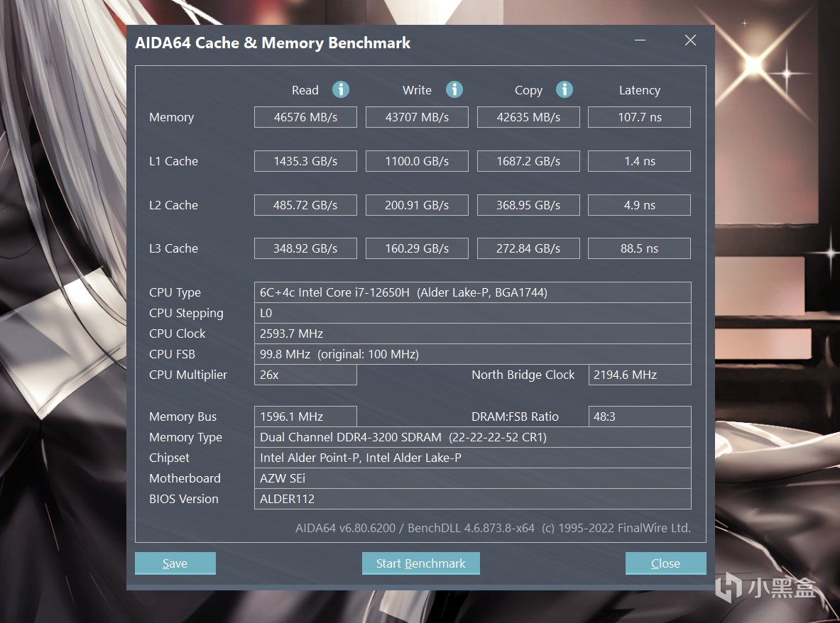Click the Save button
Screen dimensions: 840x623
click(x=175, y=563)
